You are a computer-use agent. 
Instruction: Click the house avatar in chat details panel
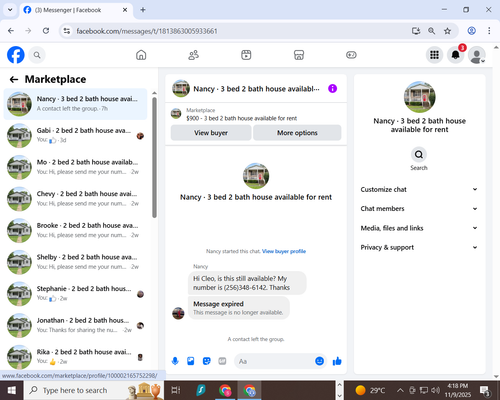420,97
